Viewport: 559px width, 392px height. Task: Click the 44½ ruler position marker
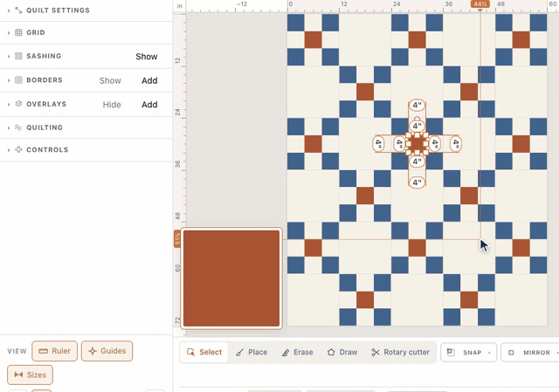[x=480, y=4]
